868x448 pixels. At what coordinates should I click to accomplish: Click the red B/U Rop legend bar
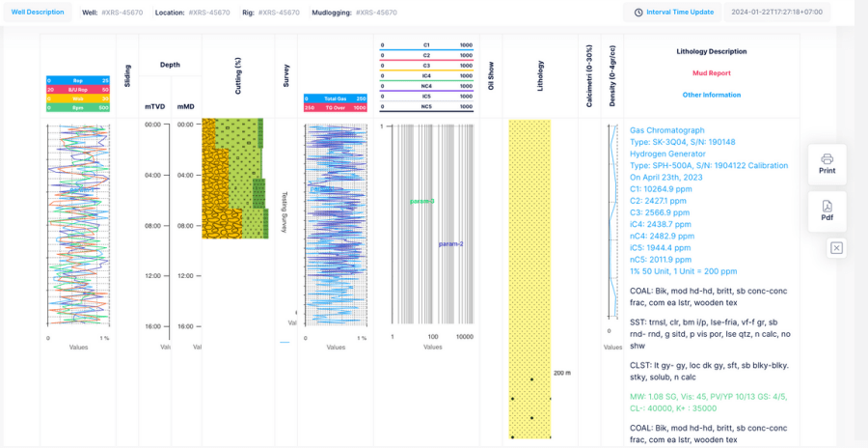(77, 89)
